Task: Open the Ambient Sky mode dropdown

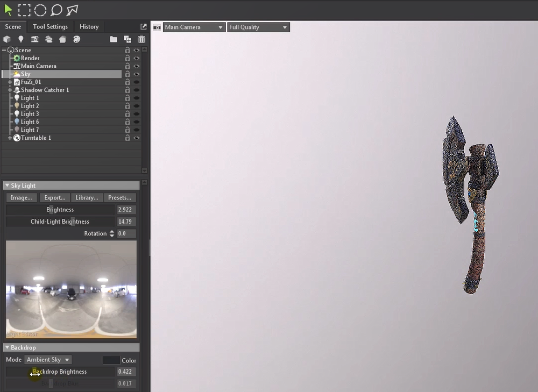Action: (48, 360)
